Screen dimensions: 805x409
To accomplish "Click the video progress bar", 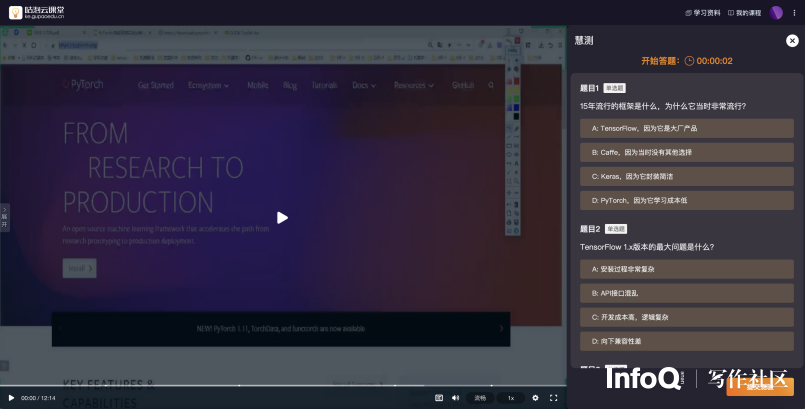I will (x=283, y=385).
